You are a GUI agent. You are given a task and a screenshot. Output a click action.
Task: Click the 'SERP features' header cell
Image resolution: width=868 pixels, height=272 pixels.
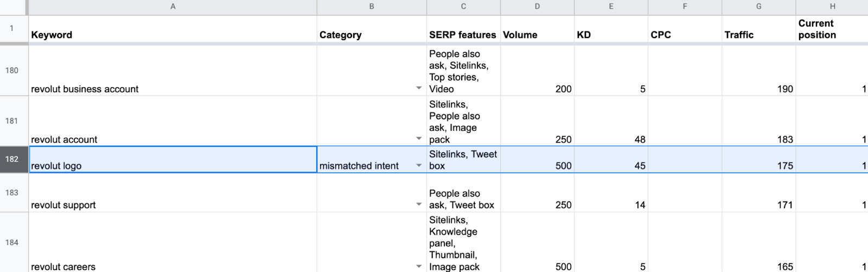point(463,29)
